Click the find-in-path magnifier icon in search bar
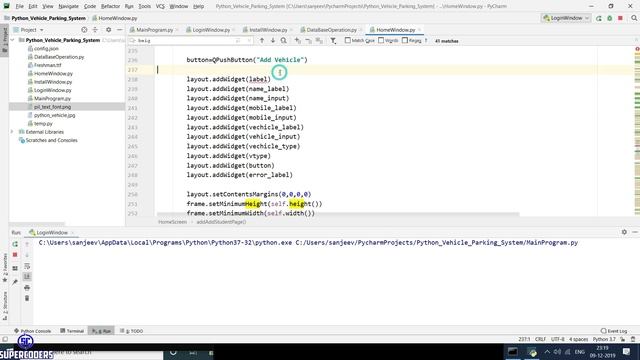This screenshot has height=360, width=640. 284,41
